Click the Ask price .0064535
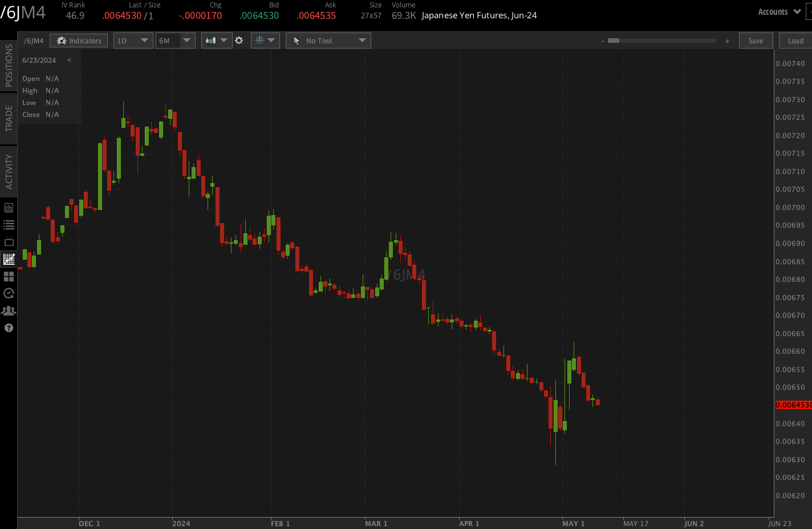 (x=316, y=16)
